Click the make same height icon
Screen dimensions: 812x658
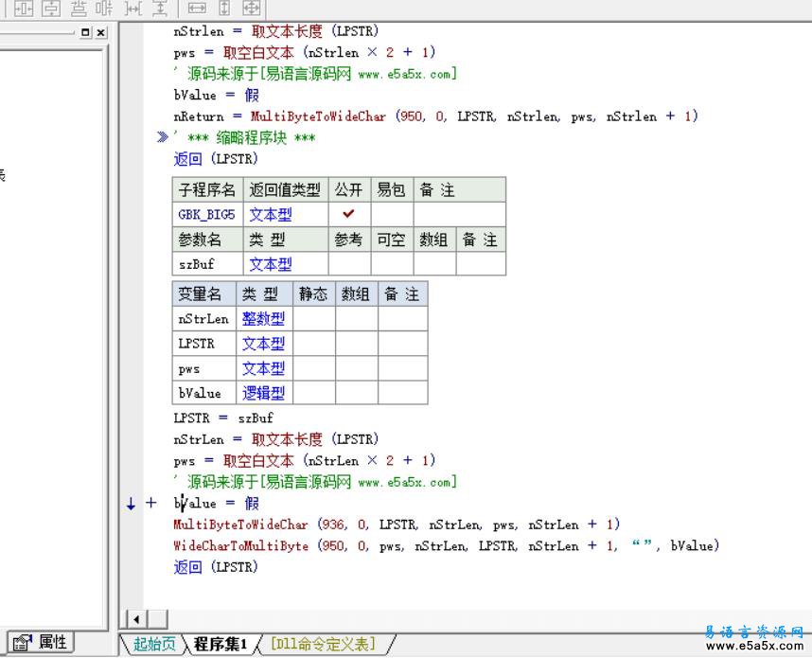[x=224, y=8]
